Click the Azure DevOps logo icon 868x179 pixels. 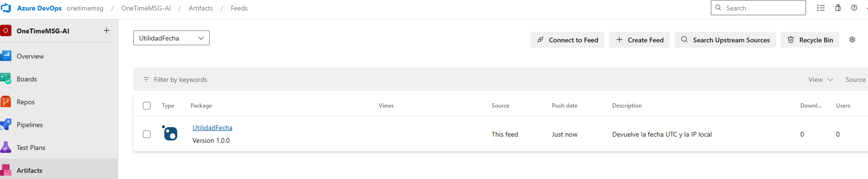[6, 8]
